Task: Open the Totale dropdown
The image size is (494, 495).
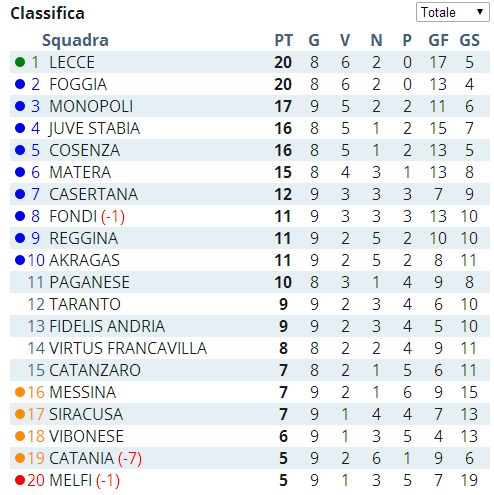Action: (x=453, y=12)
